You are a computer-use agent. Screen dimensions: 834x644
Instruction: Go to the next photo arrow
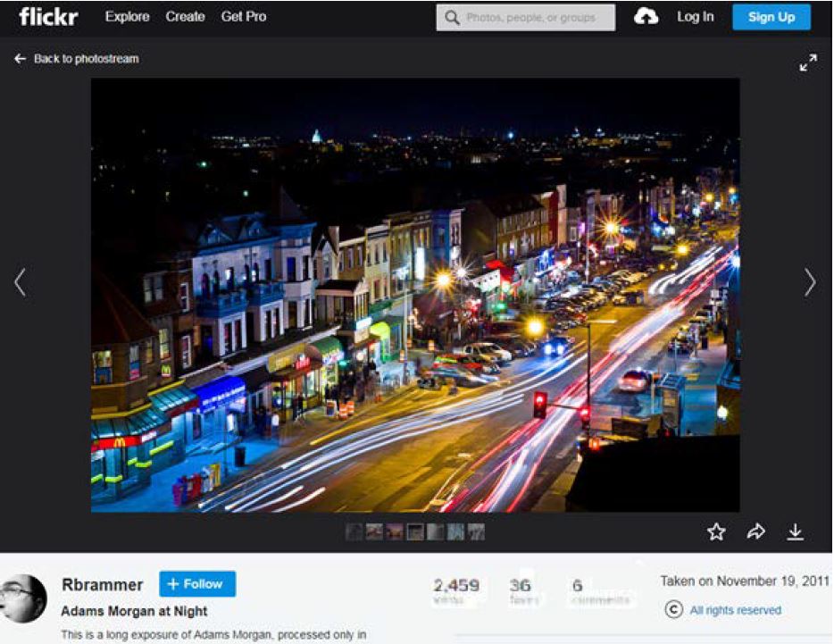(809, 283)
